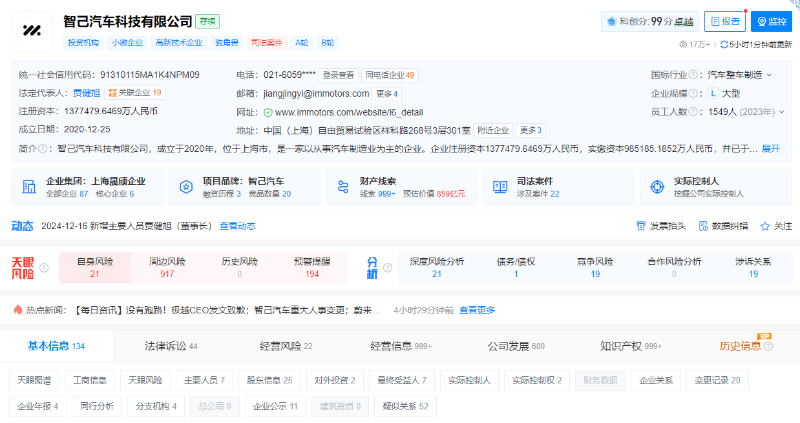The image size is (800, 423).
Task: Click 登录查看 to reveal phone
Action: 338,75
